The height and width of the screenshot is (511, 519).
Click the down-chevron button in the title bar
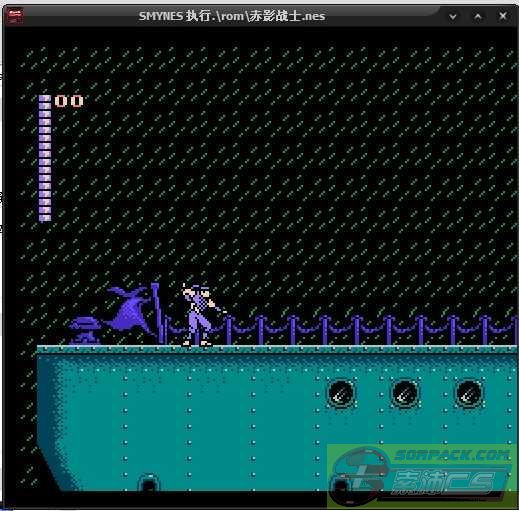click(x=453, y=16)
